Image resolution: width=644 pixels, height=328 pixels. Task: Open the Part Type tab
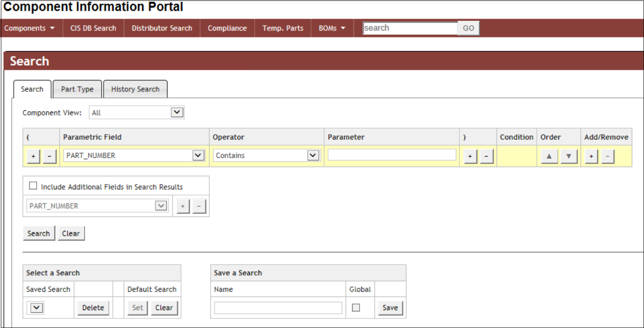77,89
